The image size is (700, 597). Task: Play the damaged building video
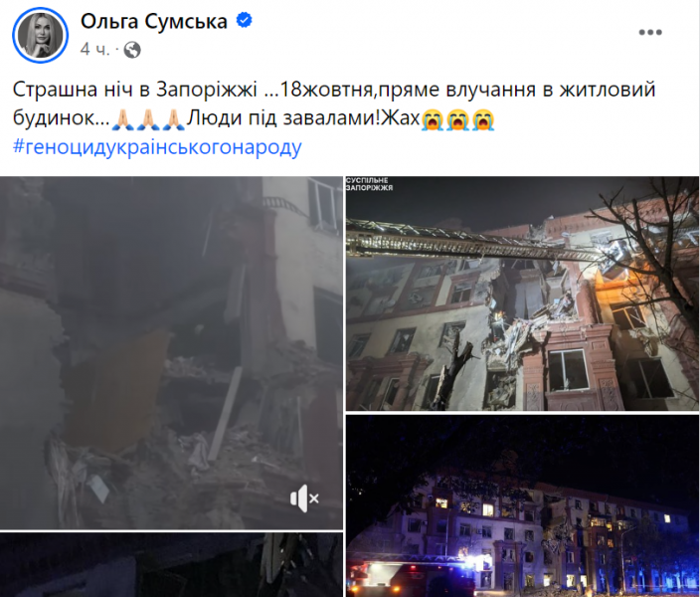coord(171,352)
